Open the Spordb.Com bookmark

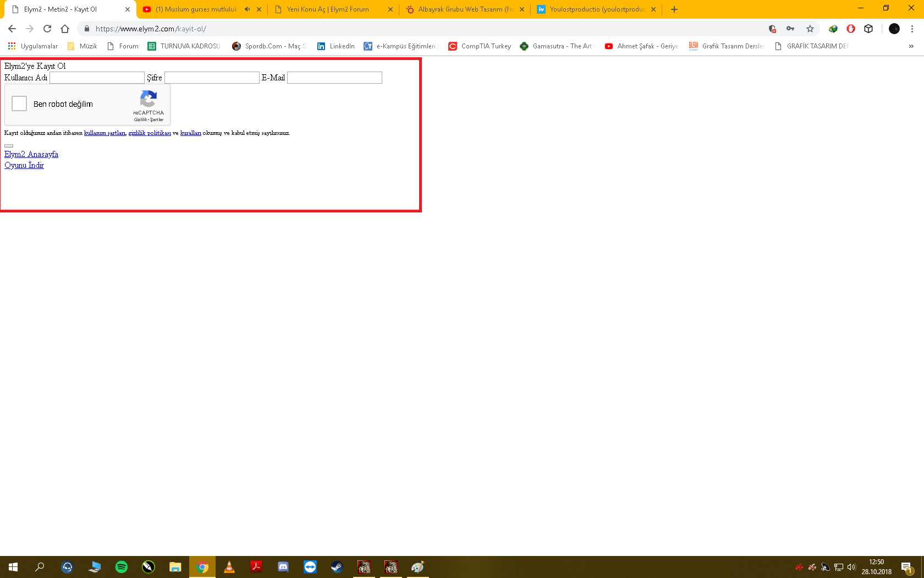(x=270, y=46)
